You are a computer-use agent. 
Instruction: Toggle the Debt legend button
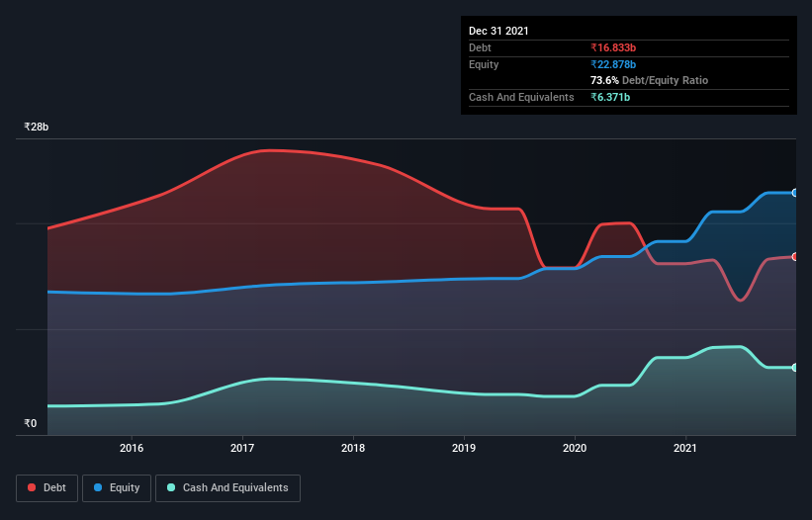coord(46,488)
